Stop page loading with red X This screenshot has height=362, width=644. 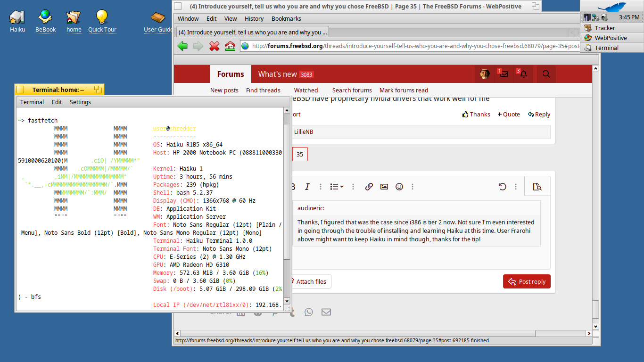[x=214, y=46]
